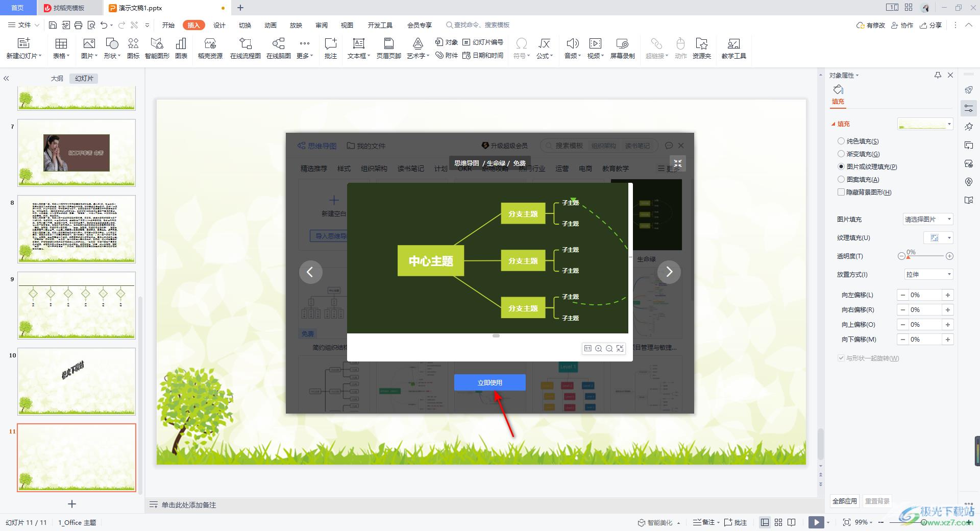Open the 开始 ribbon tab

coord(168,25)
